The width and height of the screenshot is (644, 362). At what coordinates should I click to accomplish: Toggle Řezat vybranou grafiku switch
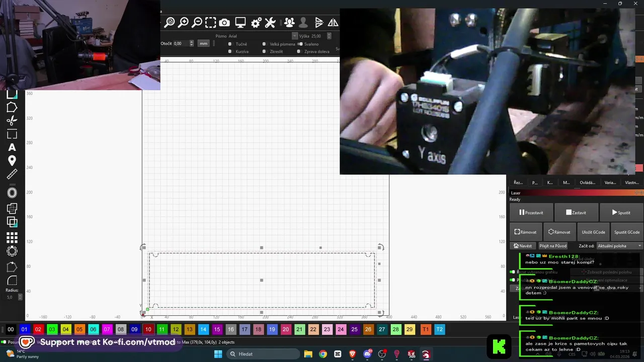pos(512,272)
